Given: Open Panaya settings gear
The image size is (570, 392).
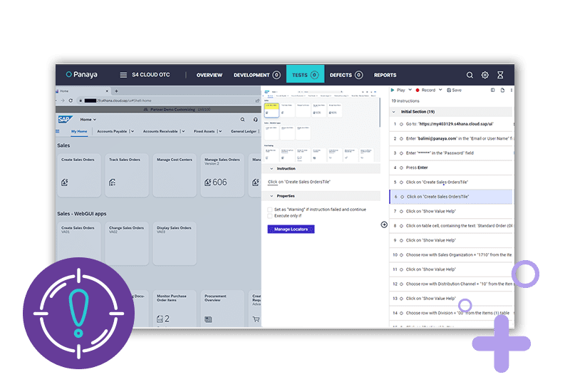Looking at the screenshot, I should point(485,75).
